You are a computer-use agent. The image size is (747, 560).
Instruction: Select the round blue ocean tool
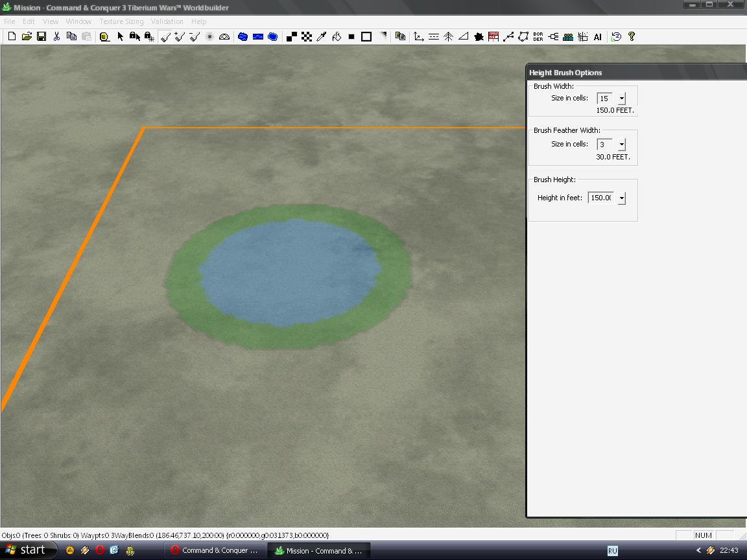click(x=273, y=37)
